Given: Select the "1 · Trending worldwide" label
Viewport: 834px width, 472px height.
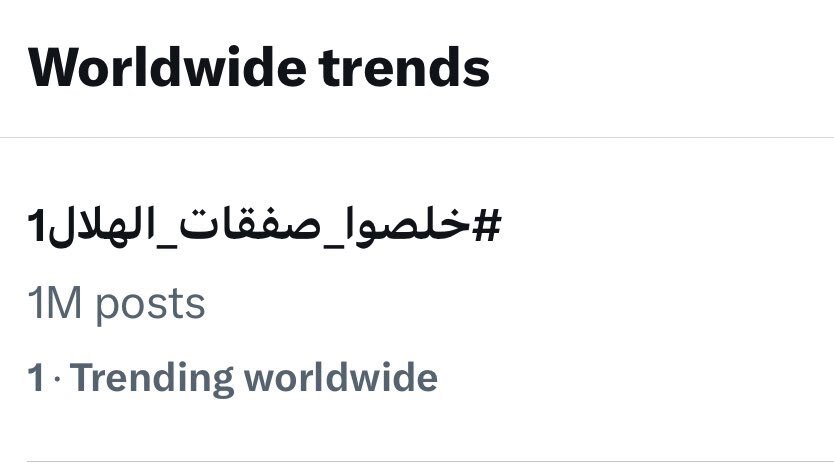Looking at the screenshot, I should pyautogui.click(x=233, y=377).
